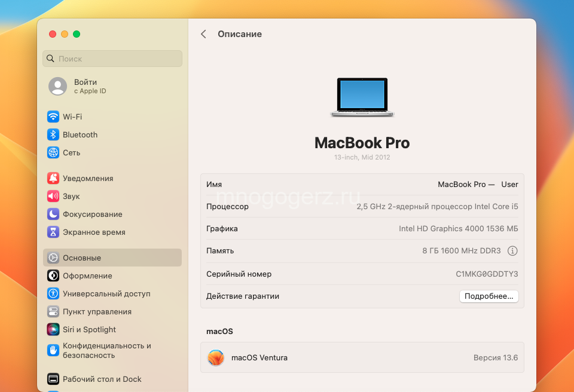Click the bell icon for Уведомления
The height and width of the screenshot is (392, 574).
pos(53,178)
